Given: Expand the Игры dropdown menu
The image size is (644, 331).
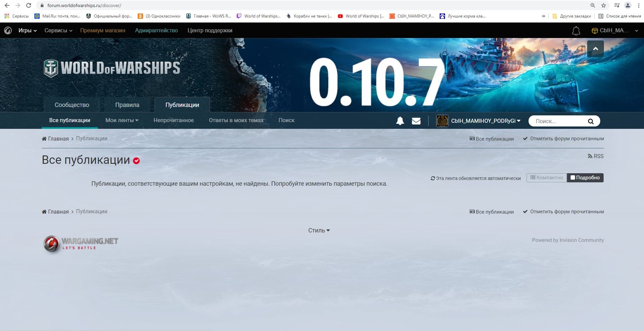Looking at the screenshot, I should pos(27,31).
